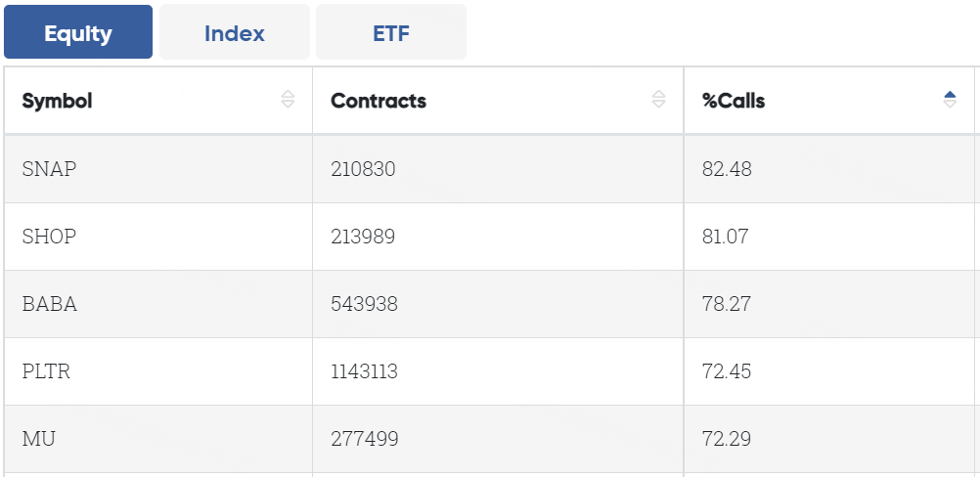Click the 82.48 %Calls value

tap(727, 169)
